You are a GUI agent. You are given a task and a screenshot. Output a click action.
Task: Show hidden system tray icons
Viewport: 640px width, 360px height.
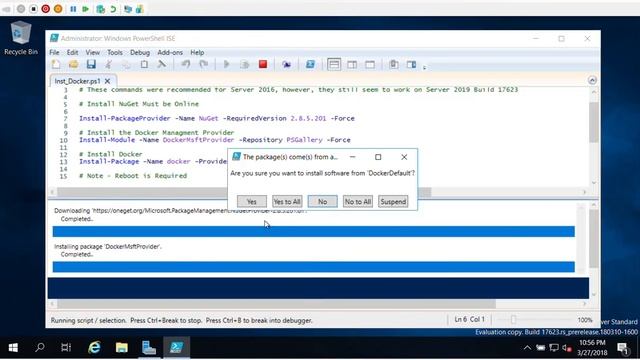527,348
